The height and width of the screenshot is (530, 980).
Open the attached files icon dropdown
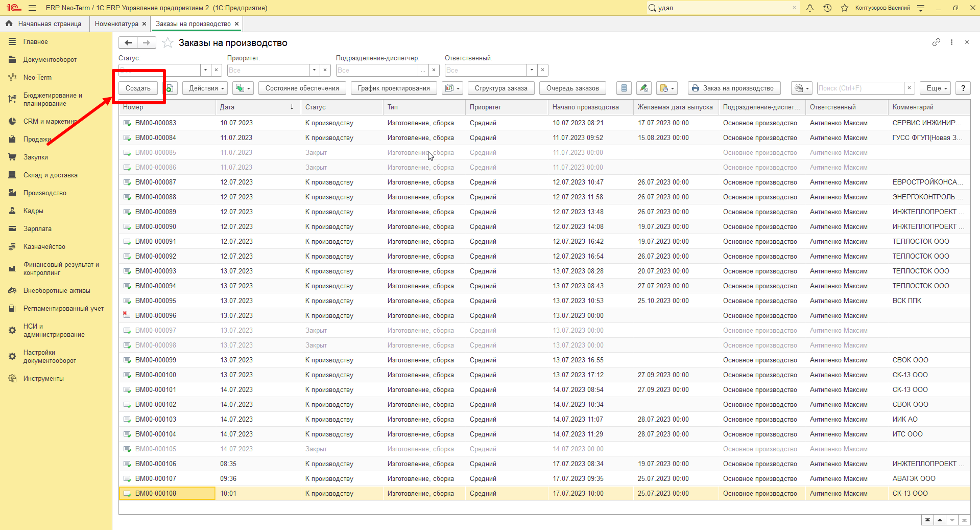point(667,88)
